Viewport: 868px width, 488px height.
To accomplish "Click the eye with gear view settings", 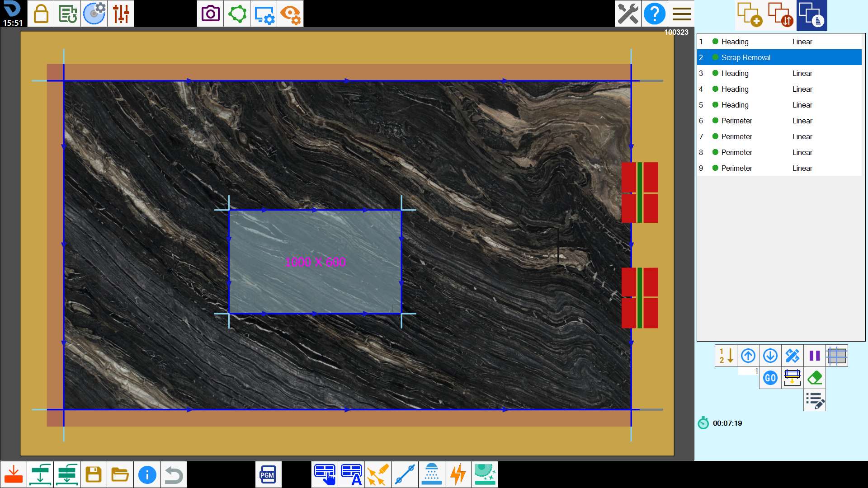I will pyautogui.click(x=290, y=14).
